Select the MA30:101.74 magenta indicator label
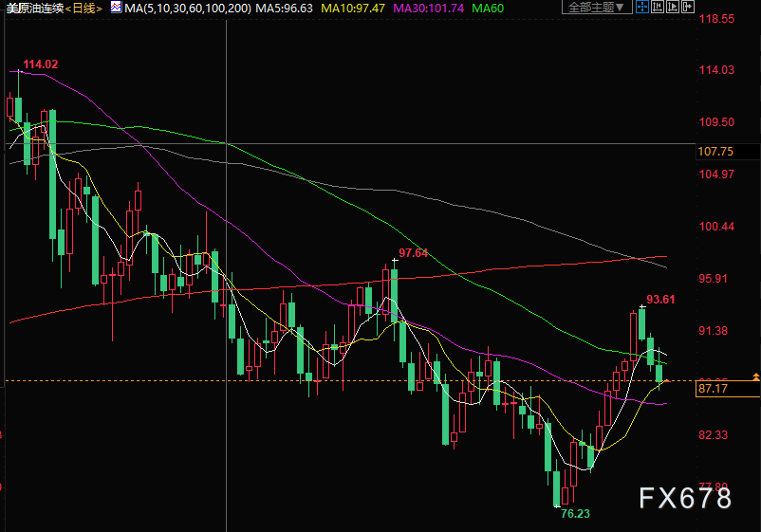 coord(428,9)
